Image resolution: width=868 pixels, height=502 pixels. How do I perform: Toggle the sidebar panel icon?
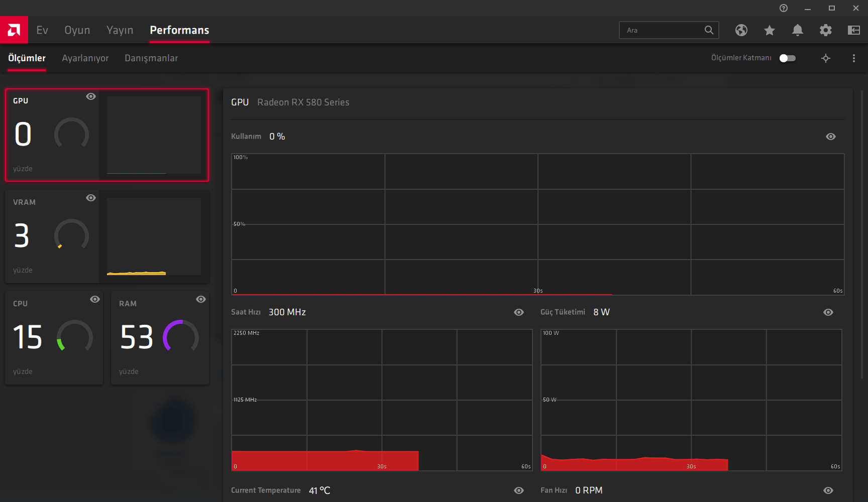pyautogui.click(x=854, y=30)
